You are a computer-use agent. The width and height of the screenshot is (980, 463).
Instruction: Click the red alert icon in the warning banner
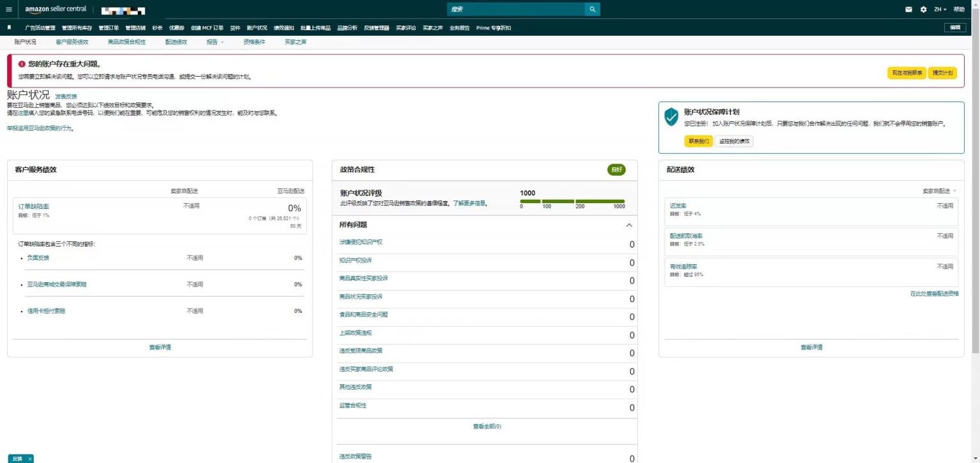pos(22,64)
